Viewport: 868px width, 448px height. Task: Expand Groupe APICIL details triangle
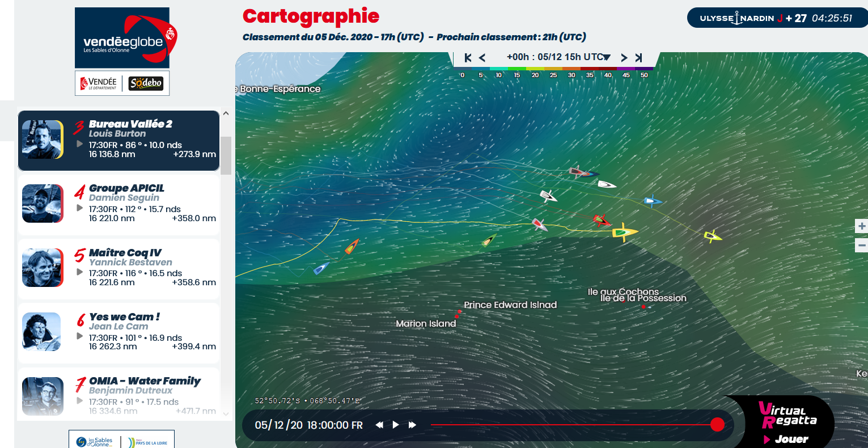pyautogui.click(x=80, y=208)
